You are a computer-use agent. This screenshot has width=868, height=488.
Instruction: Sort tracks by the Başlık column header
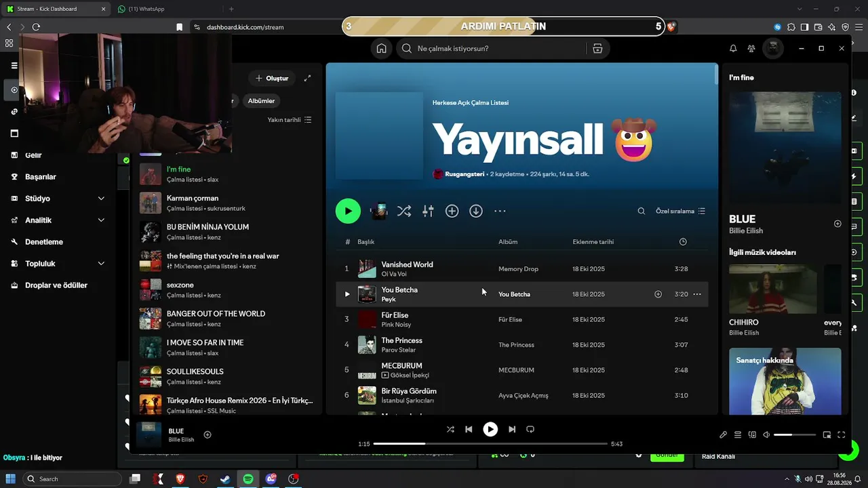tap(366, 242)
